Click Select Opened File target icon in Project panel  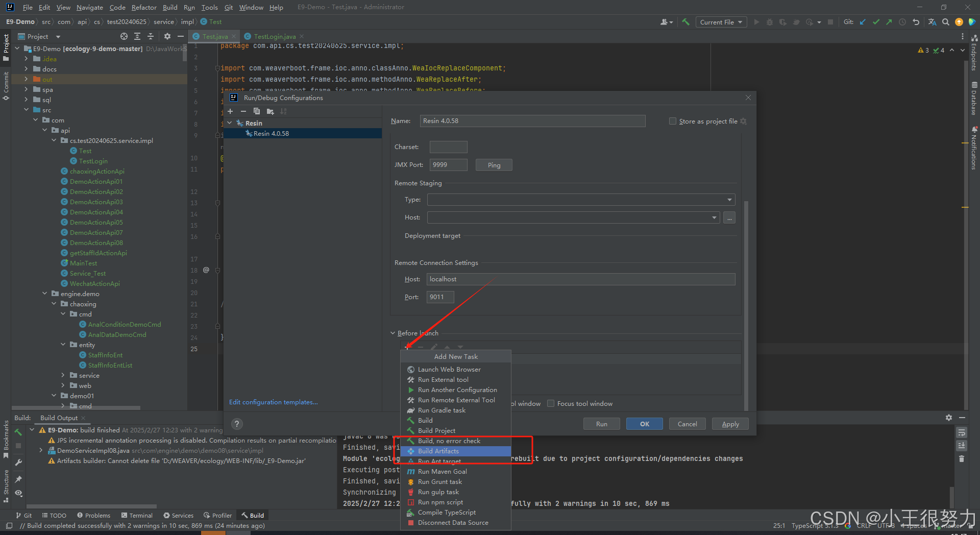tap(124, 36)
